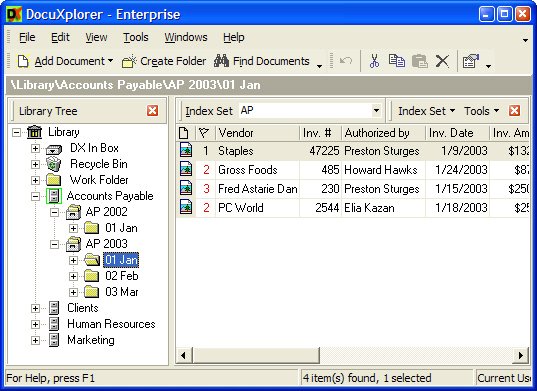This screenshot has height=391, width=537.
Task: Expand the Marketing cabinet node
Action: tap(35, 340)
